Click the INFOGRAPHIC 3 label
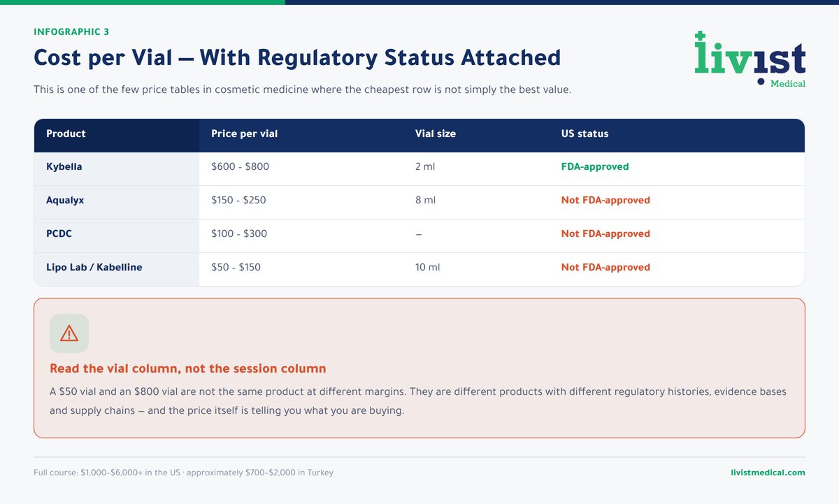This screenshot has height=504, width=839. pyautogui.click(x=71, y=31)
